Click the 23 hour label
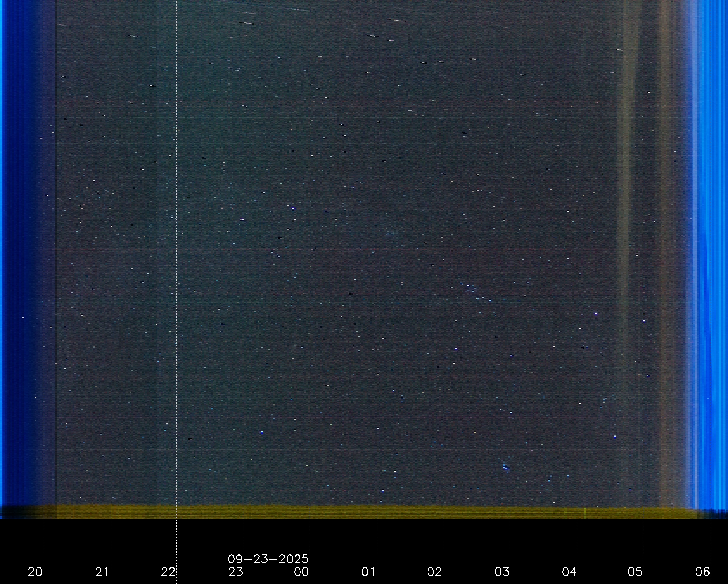The width and height of the screenshot is (728, 584). 235,572
